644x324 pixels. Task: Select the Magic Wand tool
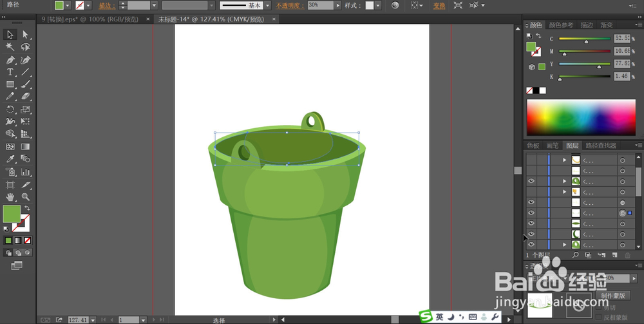10,47
